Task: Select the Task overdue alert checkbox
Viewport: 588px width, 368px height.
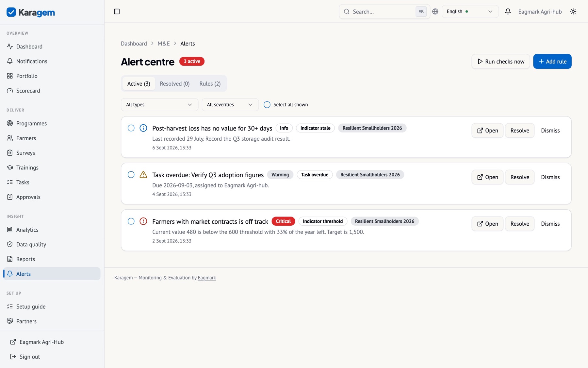Action: (131, 175)
